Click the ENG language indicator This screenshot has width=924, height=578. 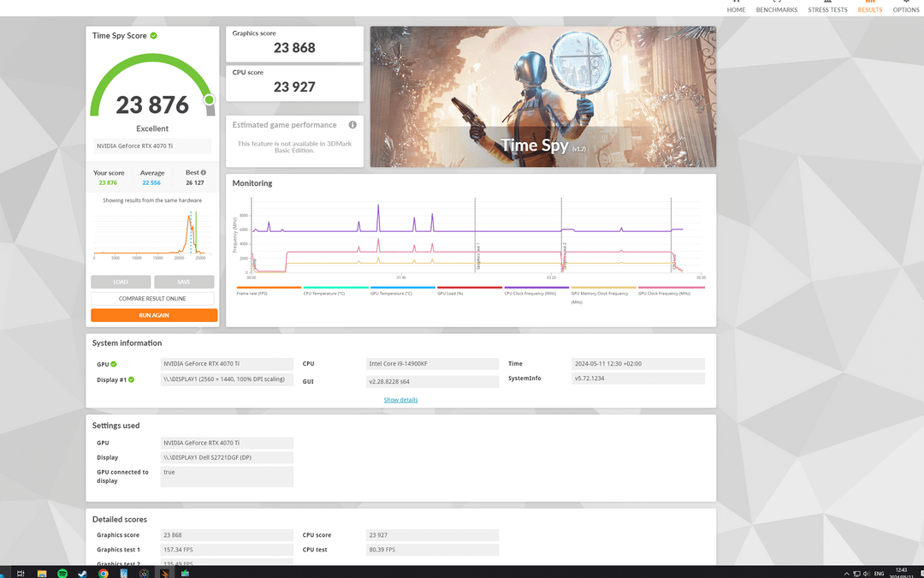point(879,574)
